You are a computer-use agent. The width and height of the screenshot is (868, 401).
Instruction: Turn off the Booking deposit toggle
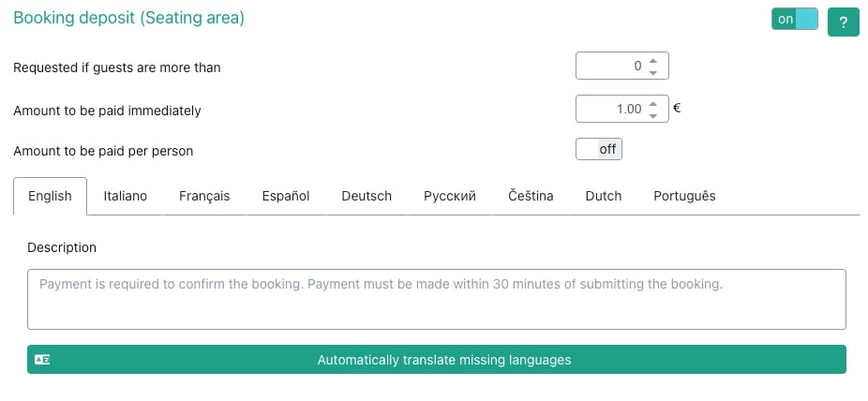click(794, 20)
